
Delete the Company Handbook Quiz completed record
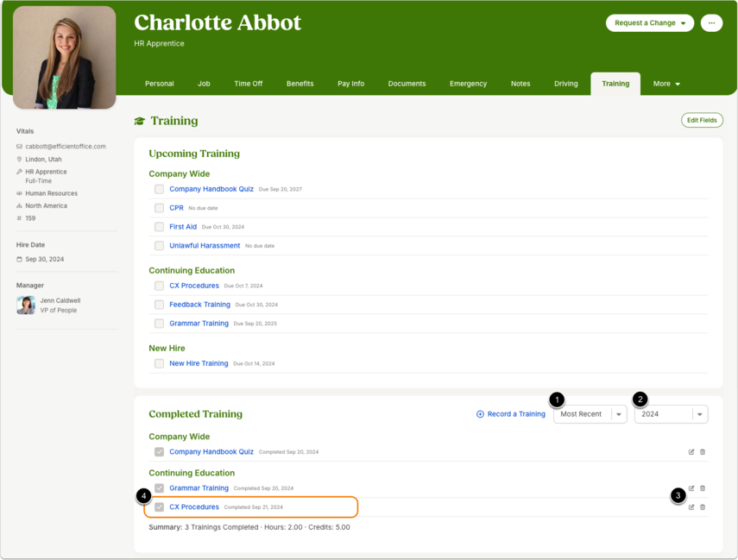[703, 452]
